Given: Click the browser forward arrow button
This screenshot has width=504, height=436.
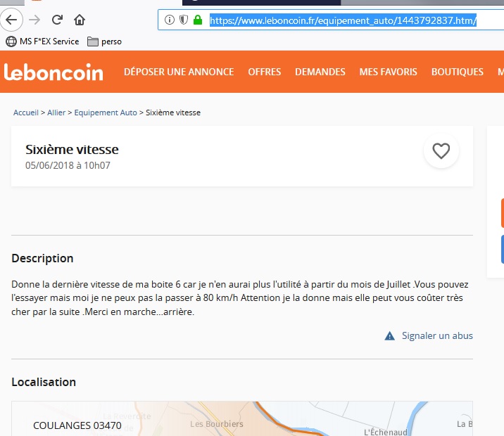Looking at the screenshot, I should click(34, 20).
